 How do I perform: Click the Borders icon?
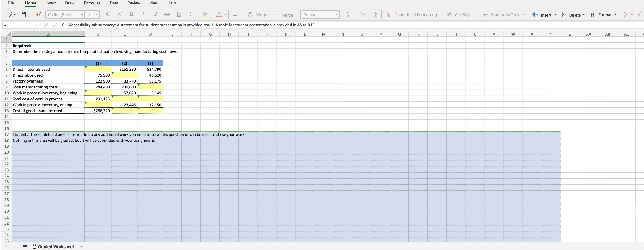click(x=191, y=14)
